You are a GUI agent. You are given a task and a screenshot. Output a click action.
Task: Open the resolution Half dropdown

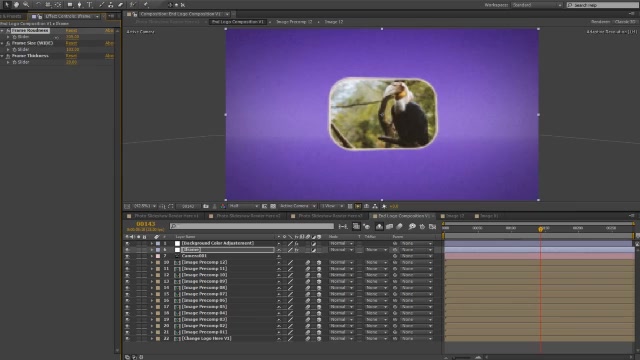tap(244, 206)
